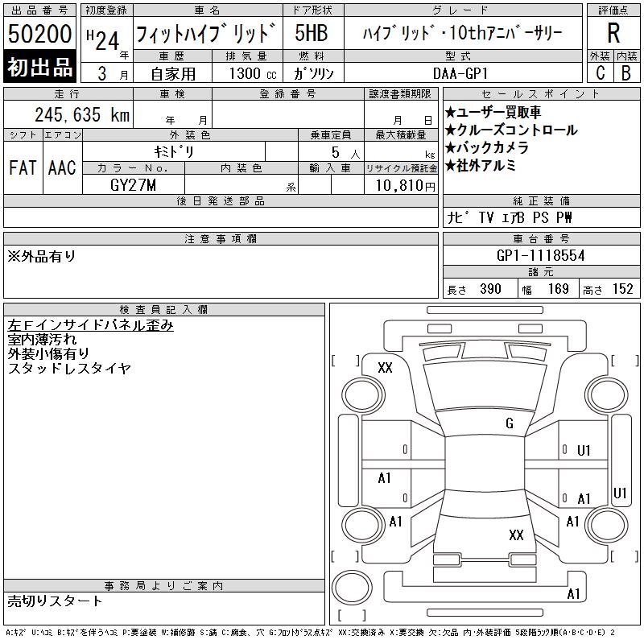This screenshot has width=644, height=644.
Task: Select the interior grade B
Action: [x=626, y=73]
